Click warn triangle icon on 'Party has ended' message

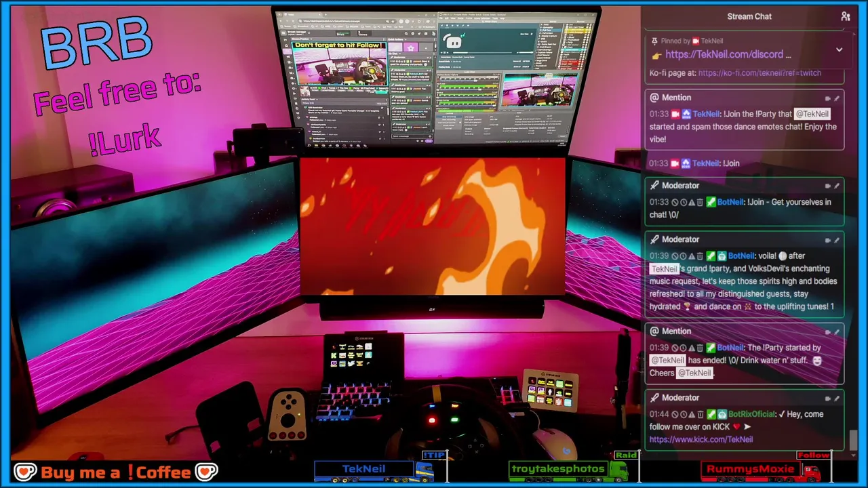[692, 348]
